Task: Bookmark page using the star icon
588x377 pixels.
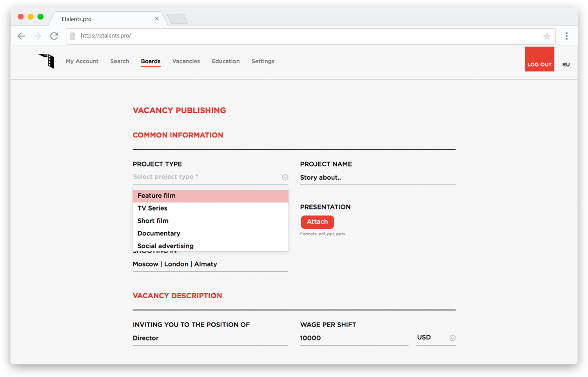Action: point(546,36)
